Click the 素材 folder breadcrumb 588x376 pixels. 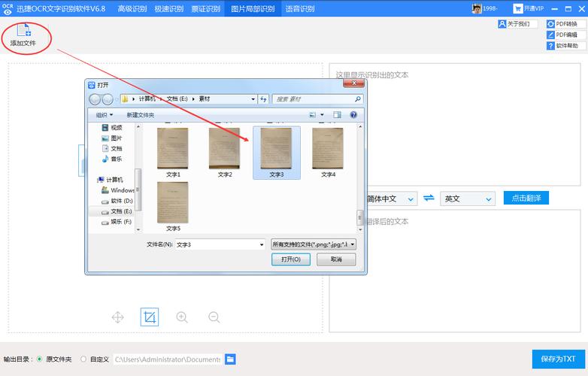(x=205, y=99)
